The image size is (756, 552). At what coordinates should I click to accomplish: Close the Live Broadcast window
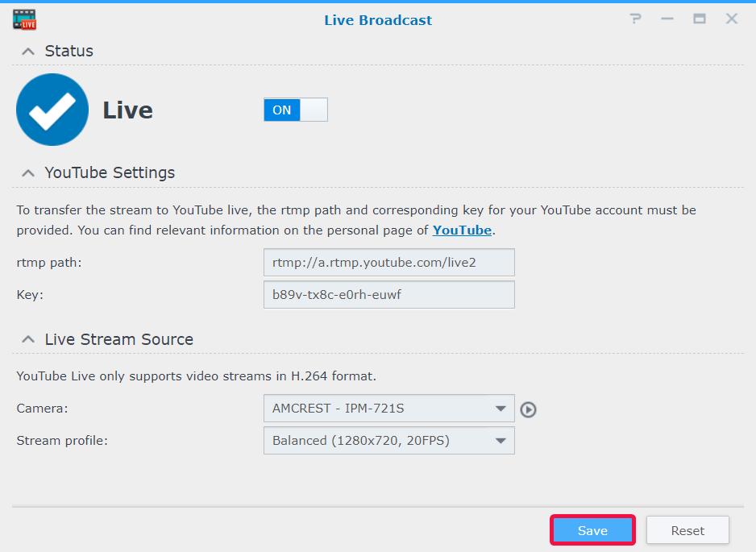[x=731, y=19]
